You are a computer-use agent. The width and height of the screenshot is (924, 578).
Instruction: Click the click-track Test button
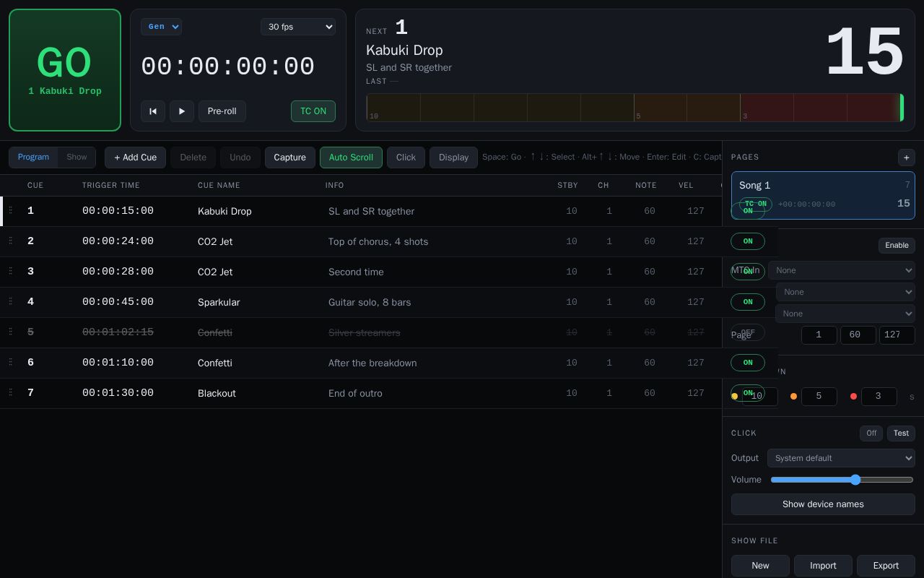coord(901,433)
